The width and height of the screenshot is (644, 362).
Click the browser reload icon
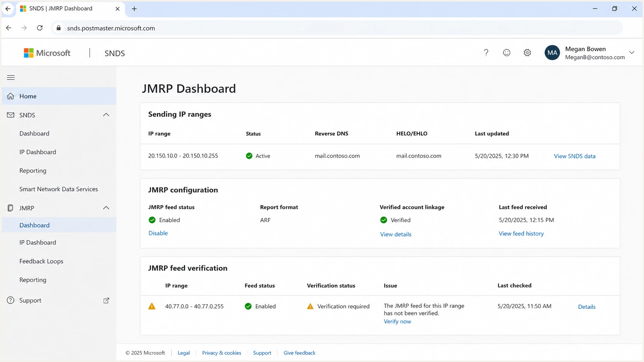click(40, 28)
